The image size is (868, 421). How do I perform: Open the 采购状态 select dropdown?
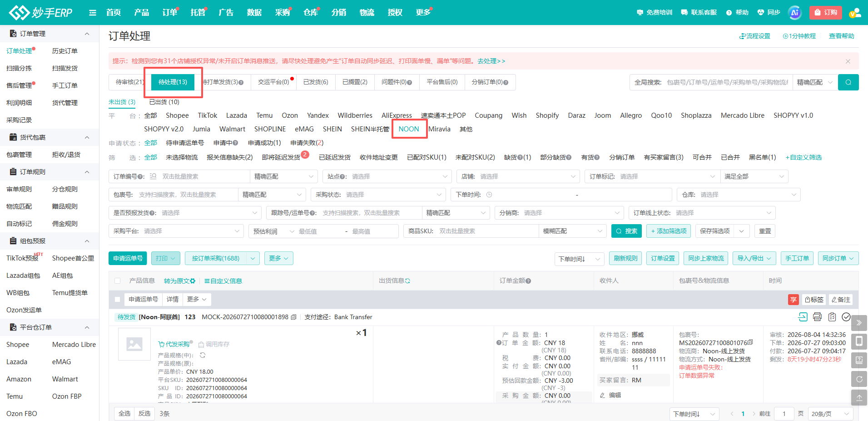(x=378, y=195)
